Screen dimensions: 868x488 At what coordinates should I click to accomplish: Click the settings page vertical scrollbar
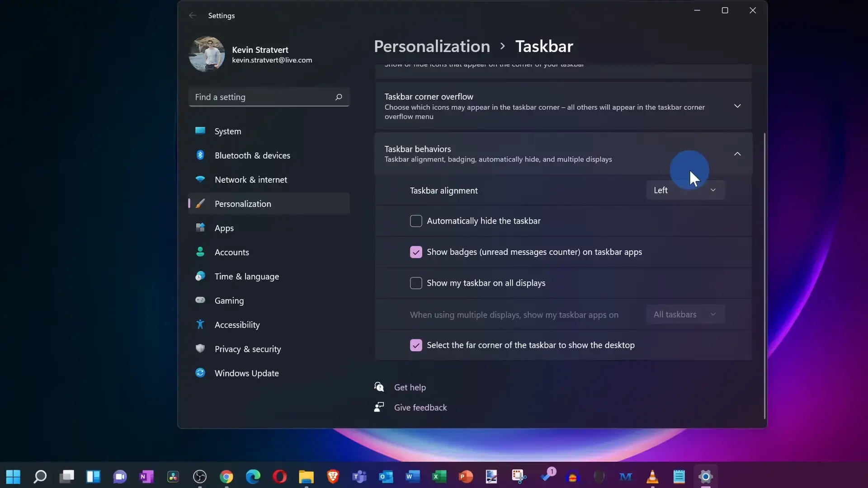pyautogui.click(x=764, y=276)
